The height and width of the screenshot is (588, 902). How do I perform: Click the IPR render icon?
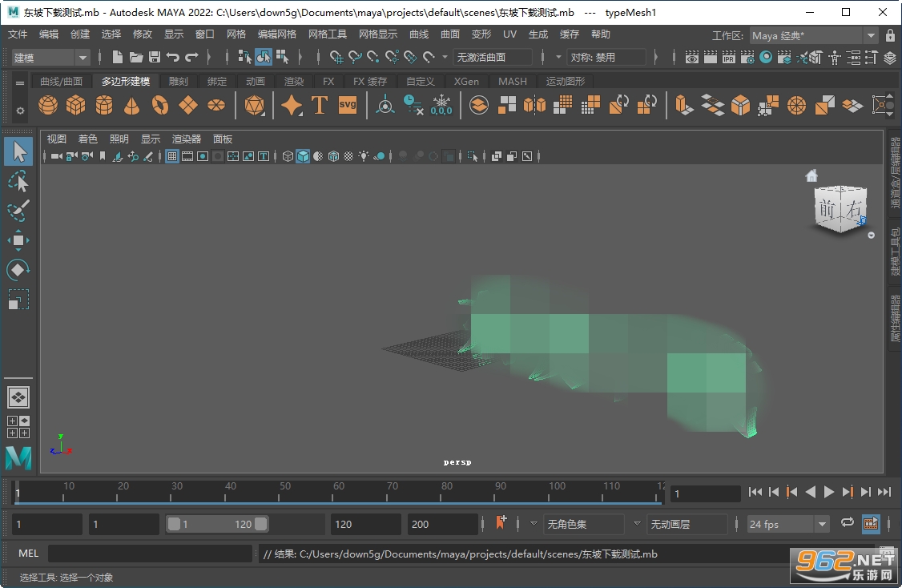tap(729, 58)
